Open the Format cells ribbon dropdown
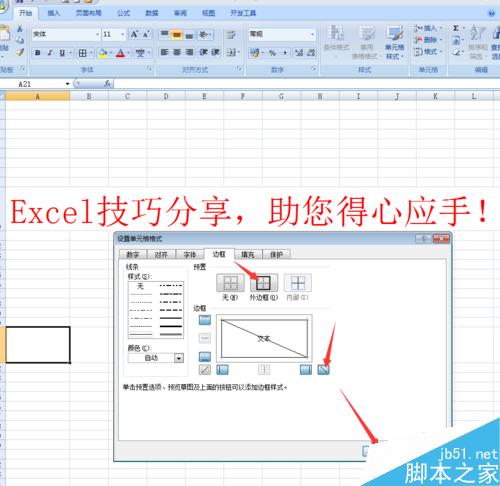Screen dimensions: 500x486 [428, 52]
